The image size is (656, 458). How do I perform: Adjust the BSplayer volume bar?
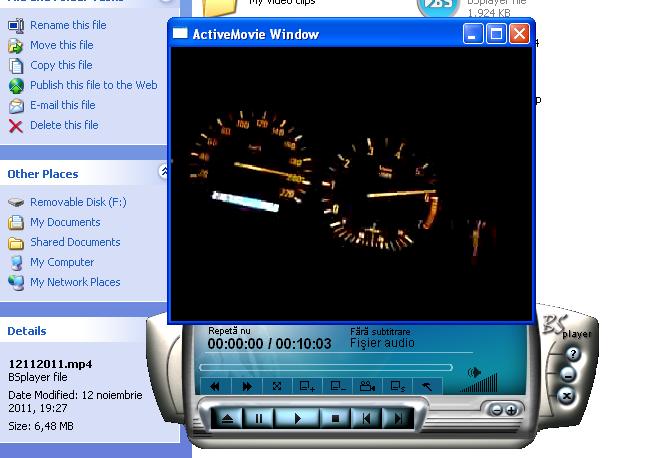point(479,383)
